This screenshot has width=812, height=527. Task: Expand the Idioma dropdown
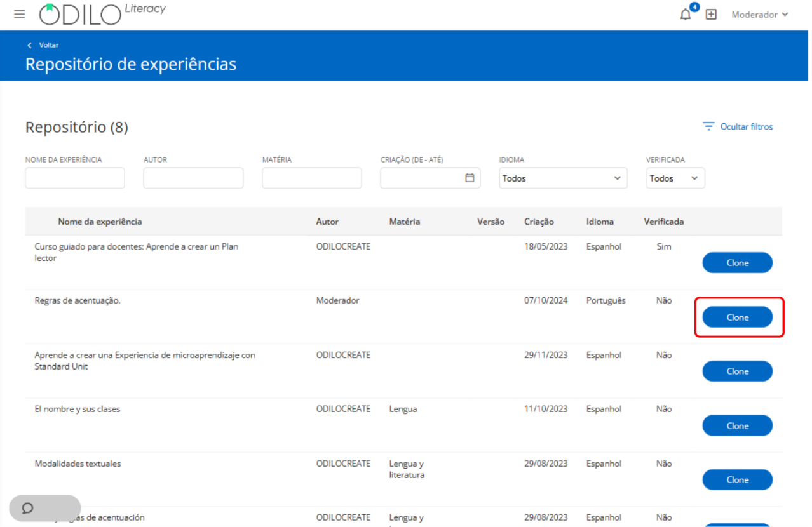coord(563,178)
